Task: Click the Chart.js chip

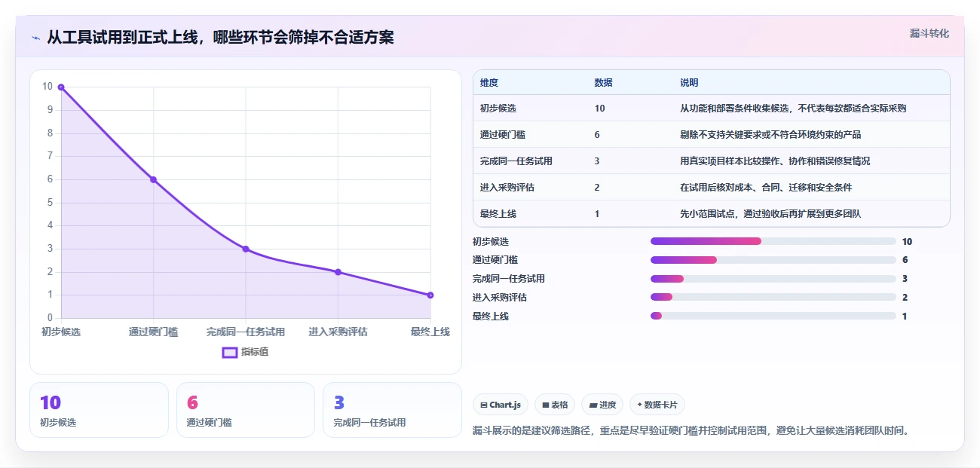Action: pos(501,405)
